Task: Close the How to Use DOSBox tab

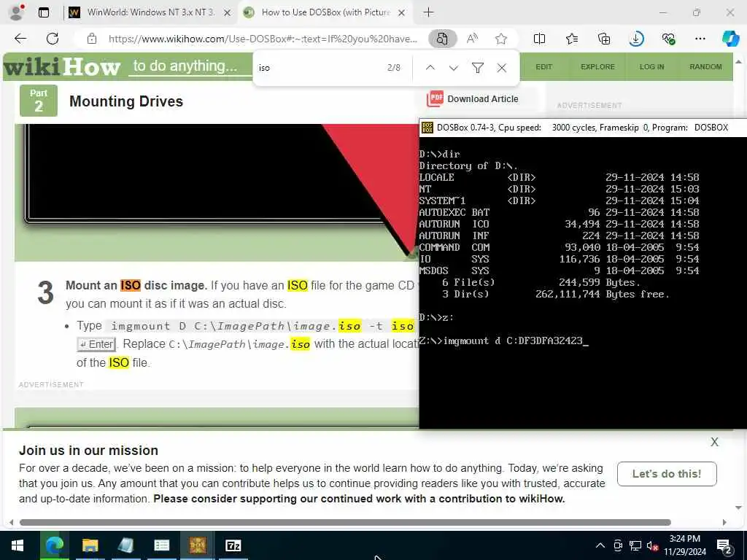Action: [x=402, y=12]
